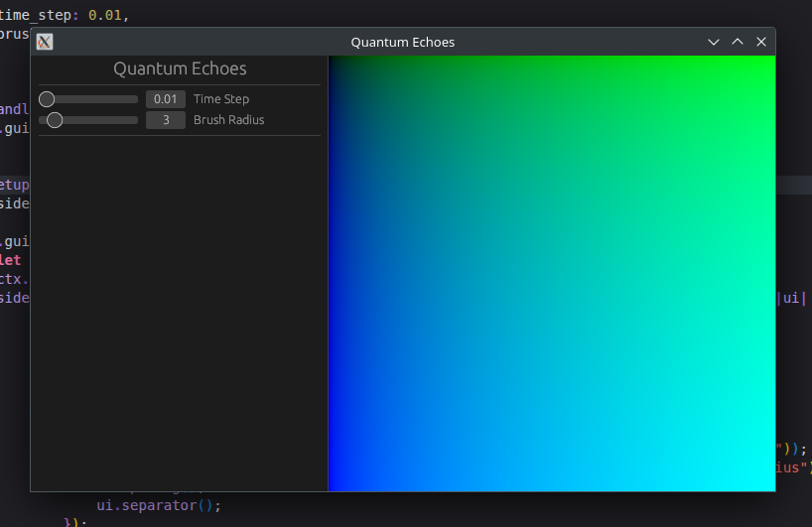Viewport: 812px width, 527px height.
Task: Click the app icon in the title bar
Action: [x=45, y=42]
